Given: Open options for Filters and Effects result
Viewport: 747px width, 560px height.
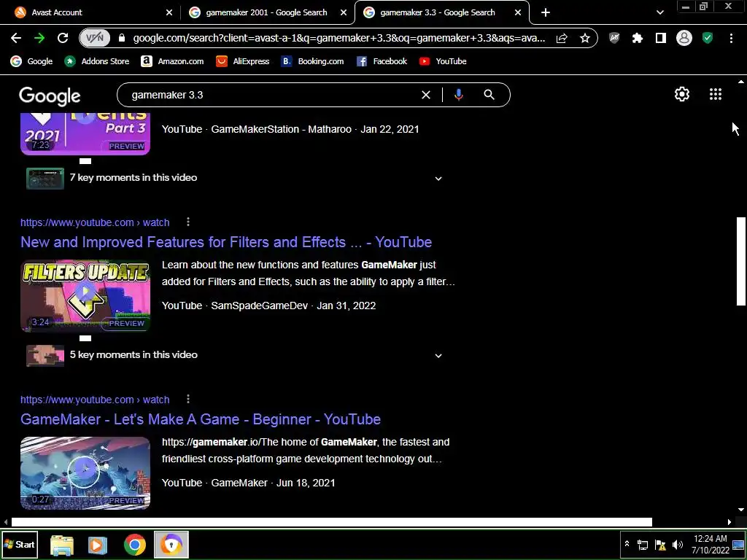Looking at the screenshot, I should click(188, 222).
